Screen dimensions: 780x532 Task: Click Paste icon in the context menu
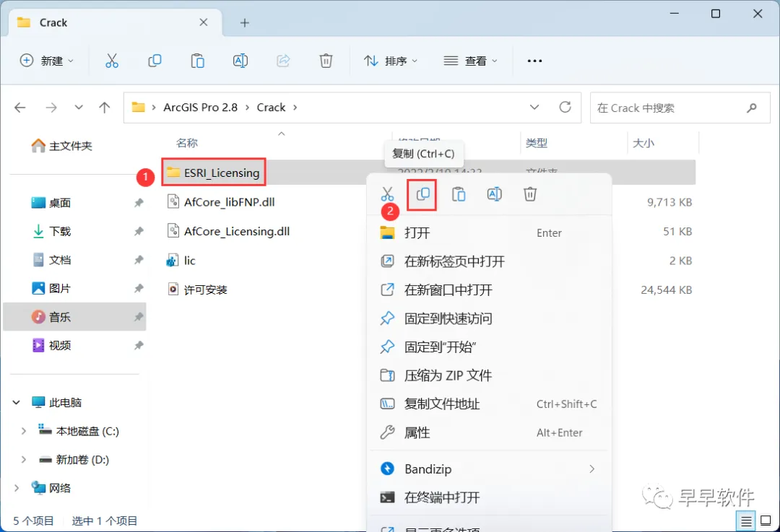458,194
